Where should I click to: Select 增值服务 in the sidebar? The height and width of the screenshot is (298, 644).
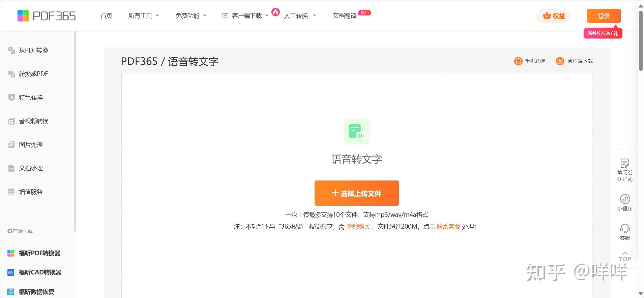(31, 192)
